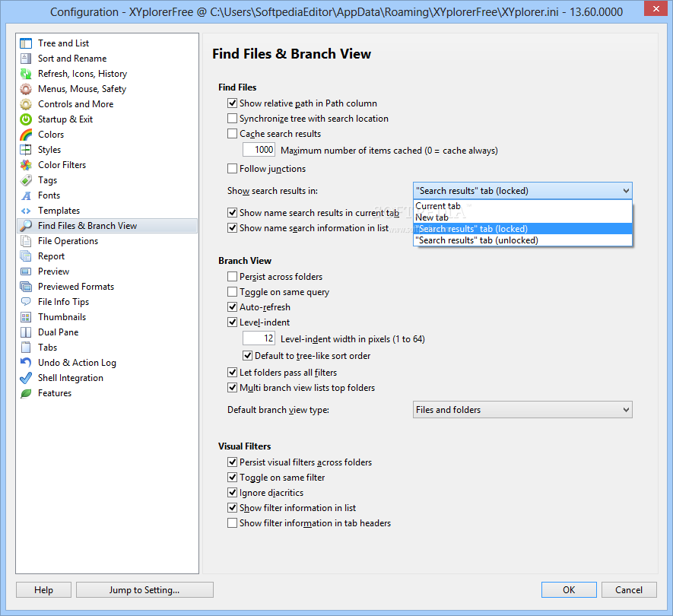Click maximum cached items field 1000

tap(259, 150)
